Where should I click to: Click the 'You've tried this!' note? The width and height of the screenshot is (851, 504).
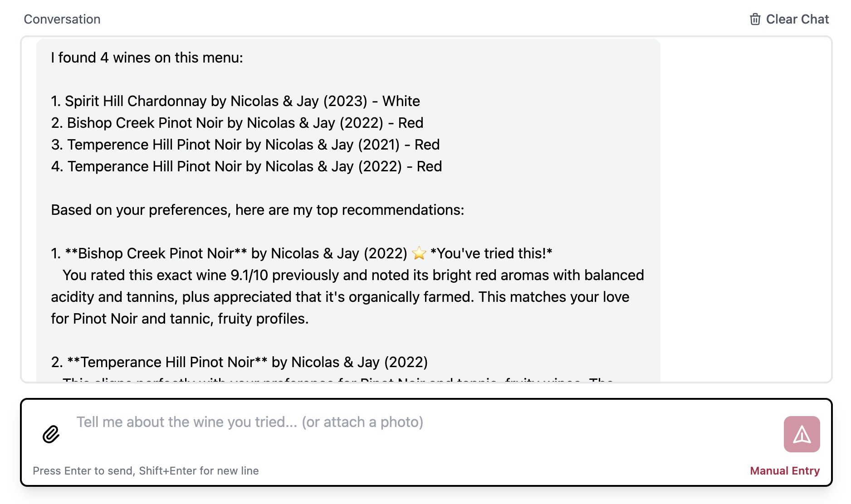[491, 253]
